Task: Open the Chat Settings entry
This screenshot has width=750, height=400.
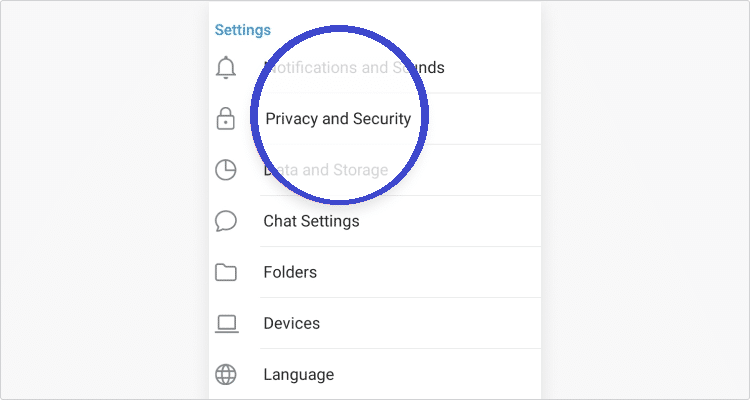Action: pos(311,221)
